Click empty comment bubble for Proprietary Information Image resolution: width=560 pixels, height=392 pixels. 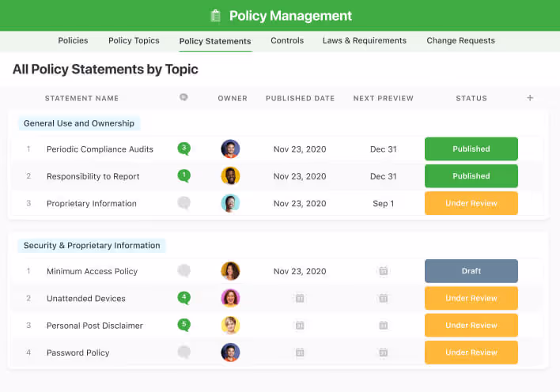(x=184, y=203)
